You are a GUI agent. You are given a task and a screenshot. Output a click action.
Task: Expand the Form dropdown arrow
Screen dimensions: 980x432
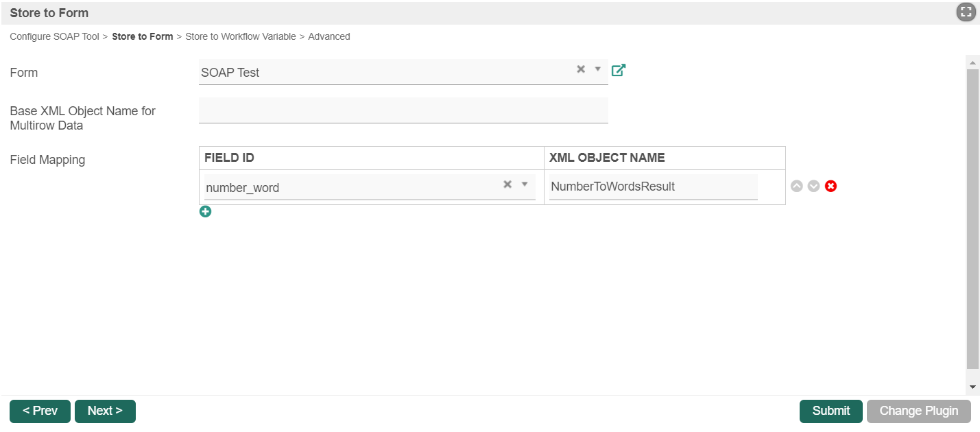pyautogui.click(x=597, y=69)
